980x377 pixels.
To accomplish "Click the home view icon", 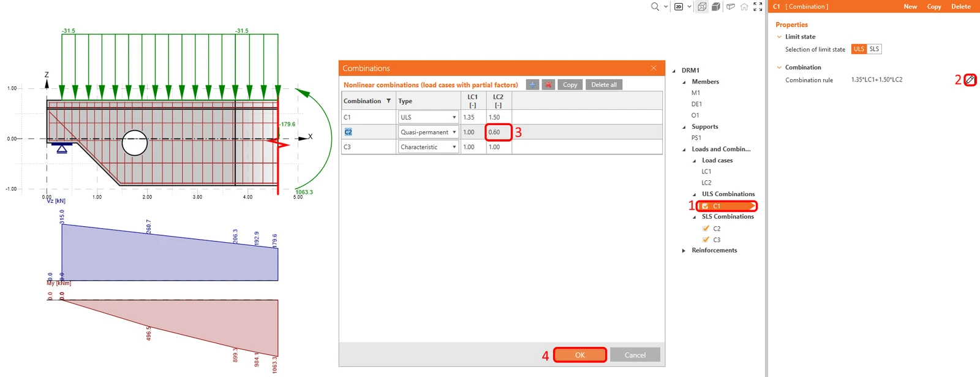I will click(x=744, y=7).
